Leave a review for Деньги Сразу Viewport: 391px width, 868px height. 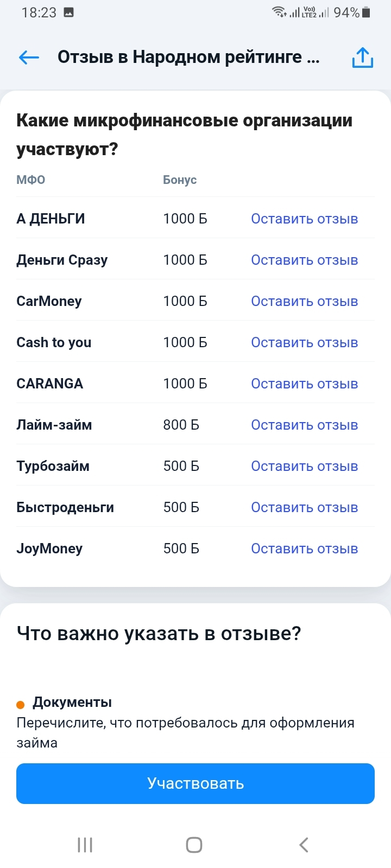(x=304, y=260)
